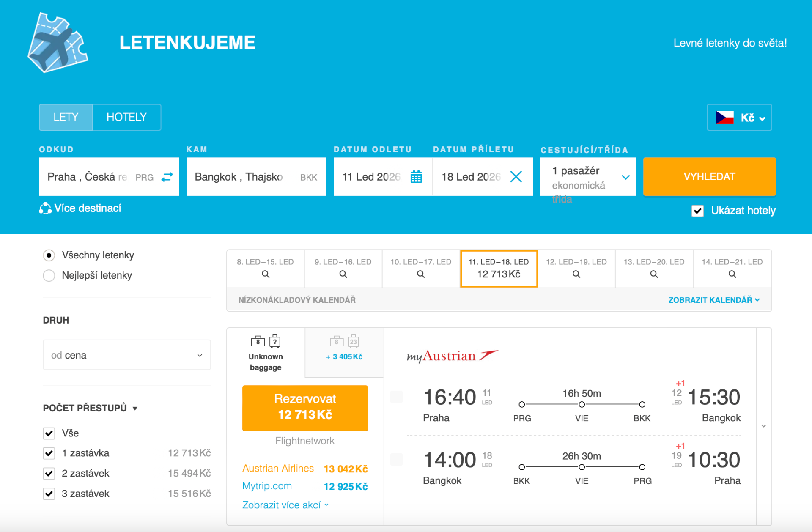
Task: Click the Flightnetwork provider text
Action: point(305,441)
